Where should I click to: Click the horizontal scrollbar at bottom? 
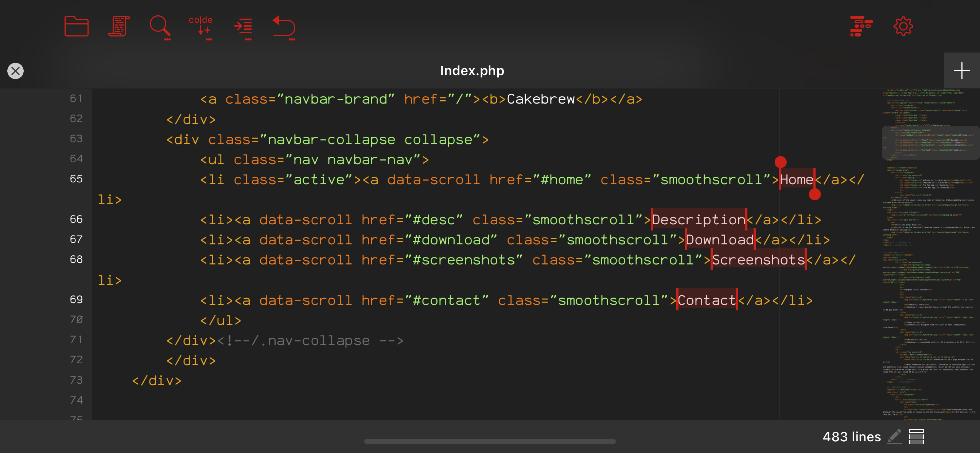tap(490, 442)
